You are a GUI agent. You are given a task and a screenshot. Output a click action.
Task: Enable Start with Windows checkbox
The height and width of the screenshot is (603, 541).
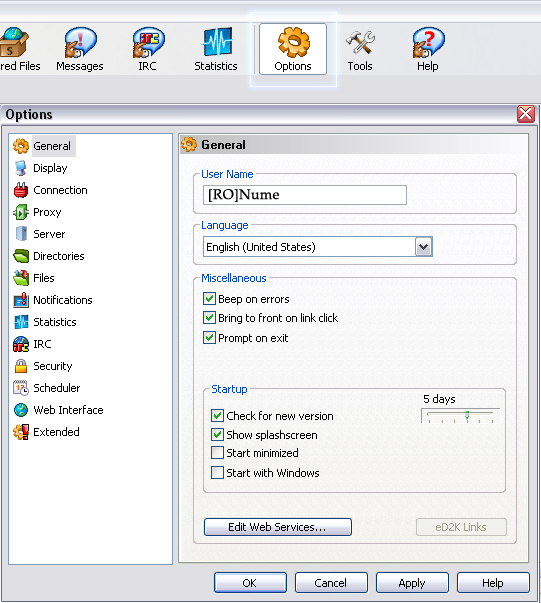click(x=217, y=472)
